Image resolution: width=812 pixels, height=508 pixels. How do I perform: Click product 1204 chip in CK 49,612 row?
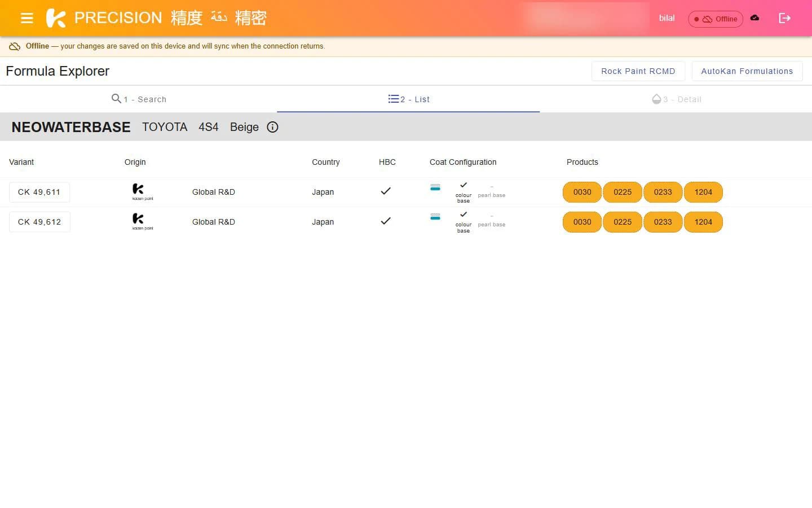703,222
